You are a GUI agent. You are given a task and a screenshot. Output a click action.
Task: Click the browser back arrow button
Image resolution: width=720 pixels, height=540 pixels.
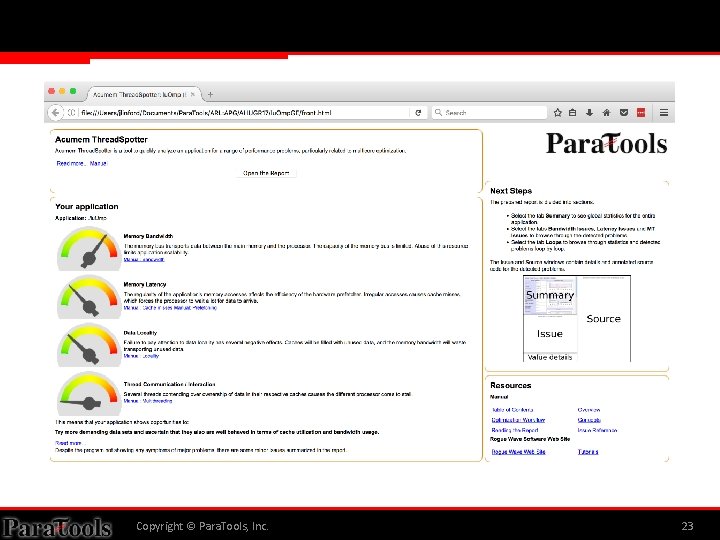point(55,112)
